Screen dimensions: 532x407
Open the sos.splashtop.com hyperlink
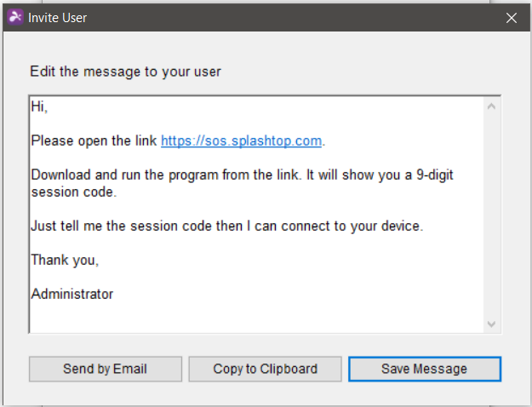point(241,140)
